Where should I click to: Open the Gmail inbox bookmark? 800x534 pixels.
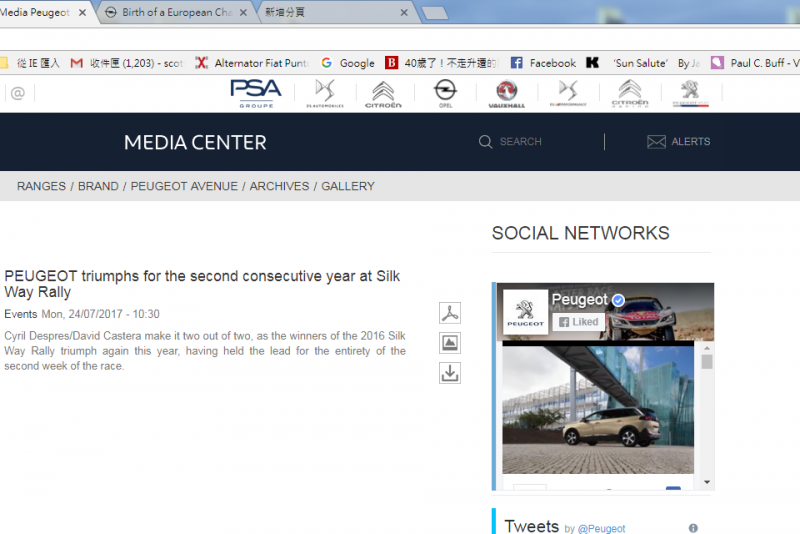[127, 63]
